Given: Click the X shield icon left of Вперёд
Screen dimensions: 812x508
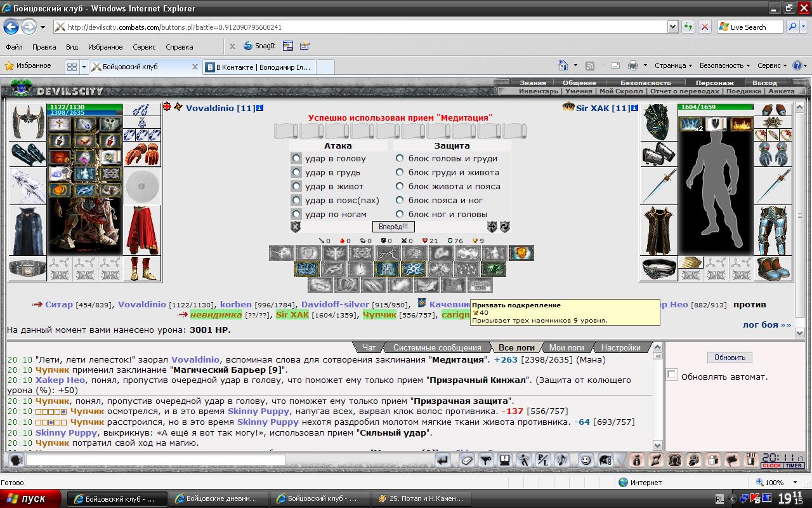Looking at the screenshot, I should (x=295, y=227).
